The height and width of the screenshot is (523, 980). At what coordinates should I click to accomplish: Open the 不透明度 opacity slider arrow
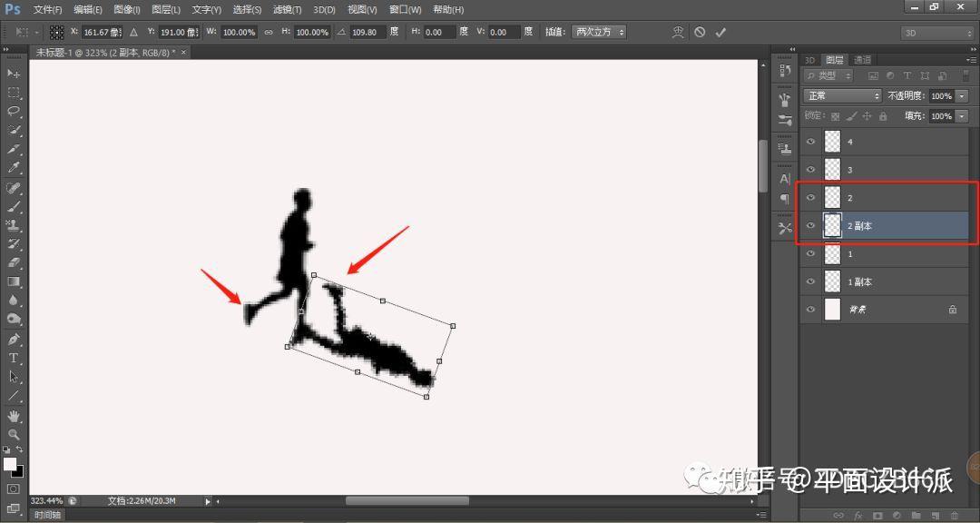961,96
